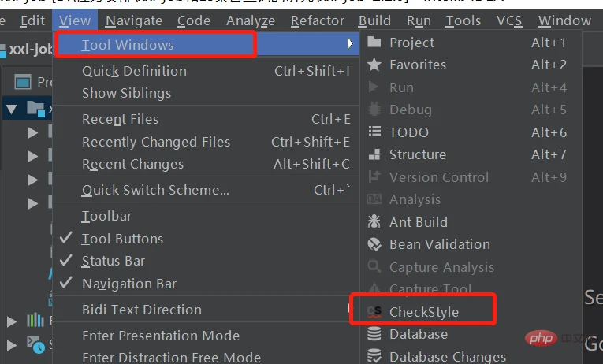Expand the Tool Windows submenu arrow
The width and height of the screenshot is (603, 364).
349,43
